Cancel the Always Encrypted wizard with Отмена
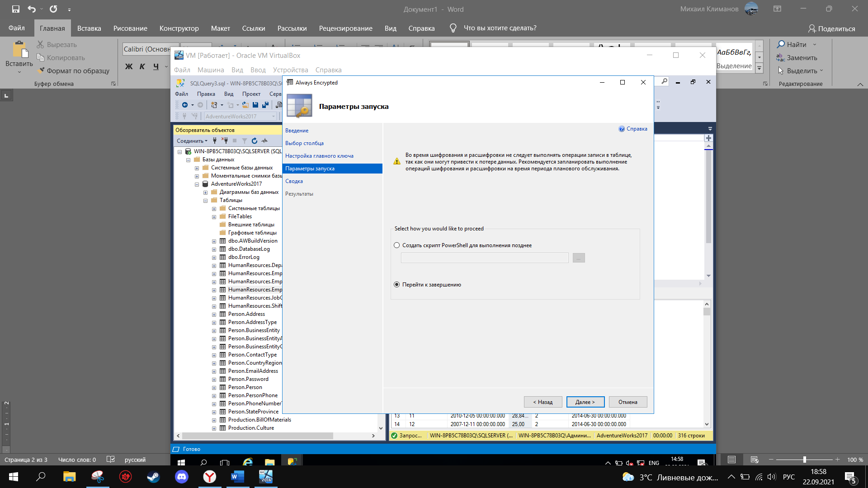This screenshot has width=868, height=488. tap(628, 402)
